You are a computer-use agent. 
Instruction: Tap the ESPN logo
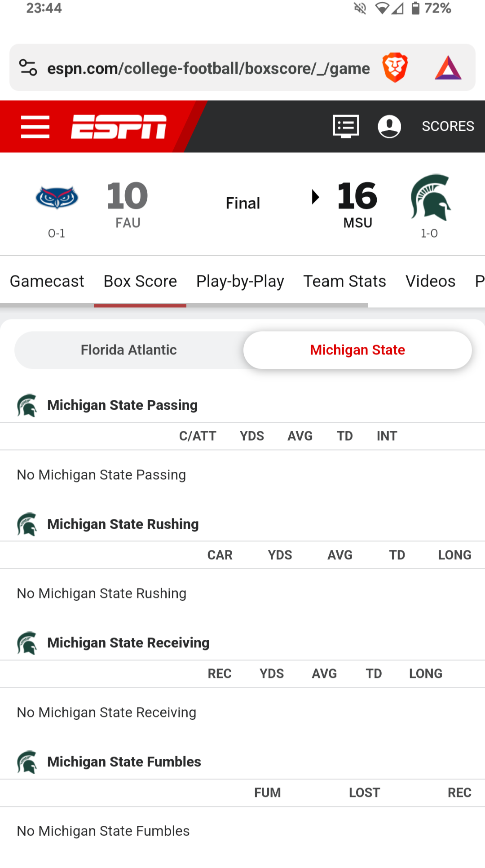[119, 127]
